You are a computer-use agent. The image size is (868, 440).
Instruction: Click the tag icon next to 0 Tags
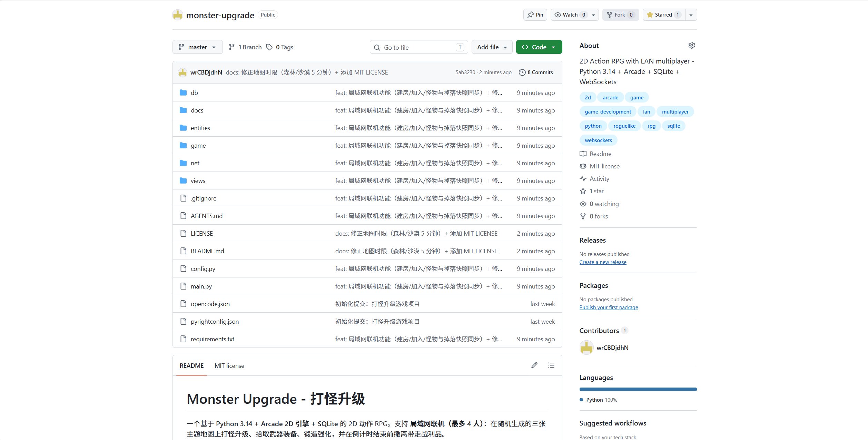coord(269,47)
